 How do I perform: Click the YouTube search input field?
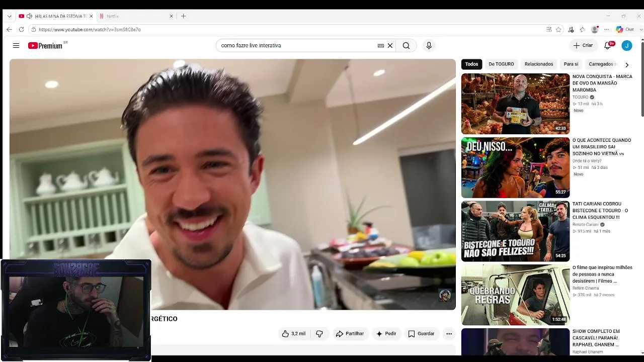pyautogui.click(x=297, y=46)
